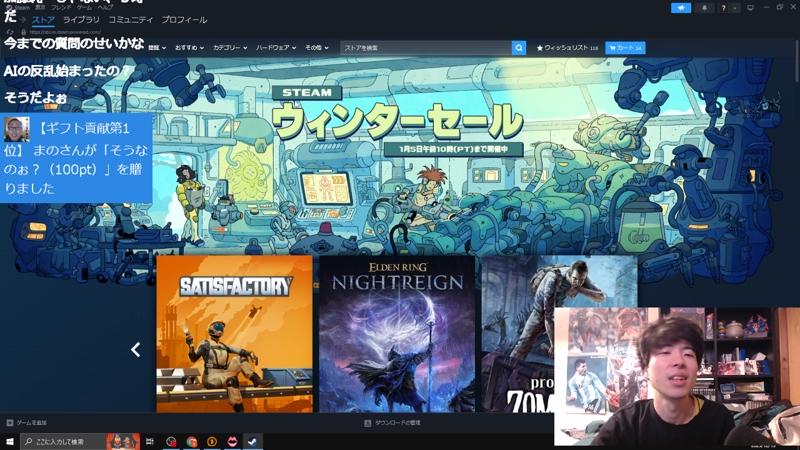Open the ストア (Store) tab

(43, 20)
